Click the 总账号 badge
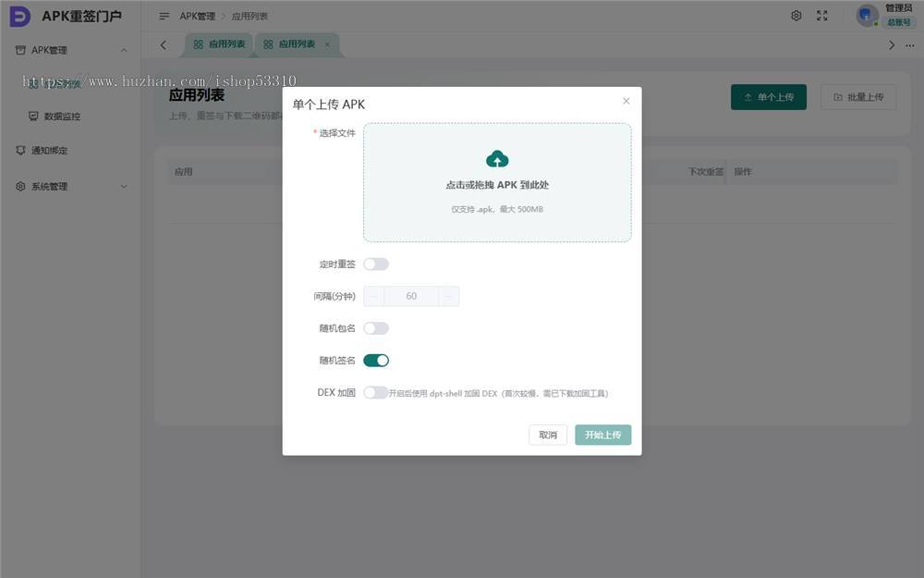Image resolution: width=924 pixels, height=578 pixels. pyautogui.click(x=899, y=22)
